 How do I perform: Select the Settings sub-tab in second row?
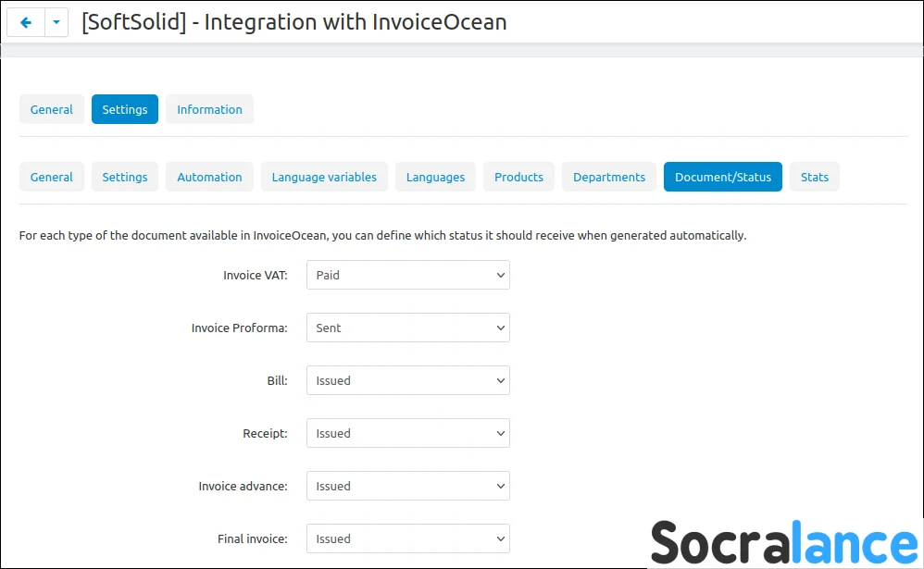coord(125,178)
